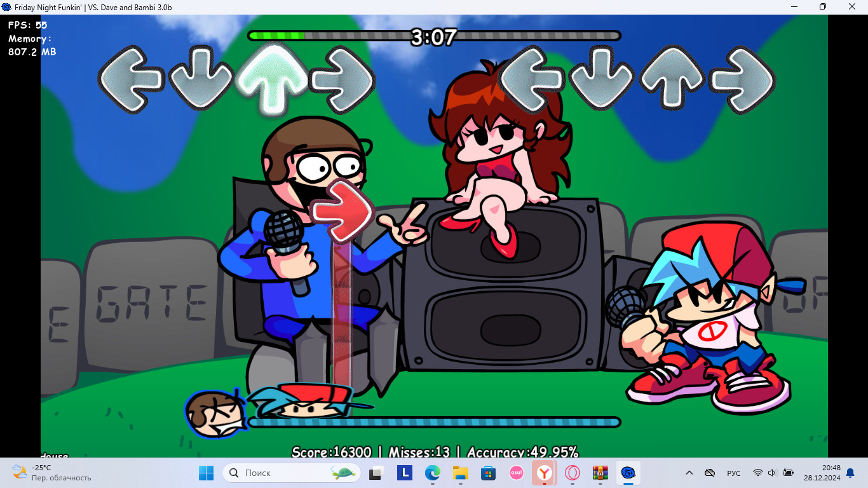Click the battery status tray icon
The image size is (868, 488).
(789, 473)
